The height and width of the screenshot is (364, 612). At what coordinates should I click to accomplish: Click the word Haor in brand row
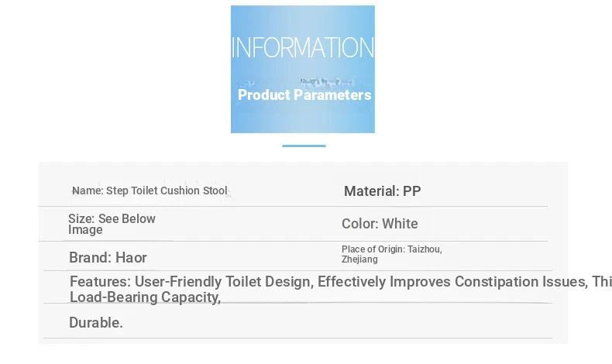click(x=131, y=257)
